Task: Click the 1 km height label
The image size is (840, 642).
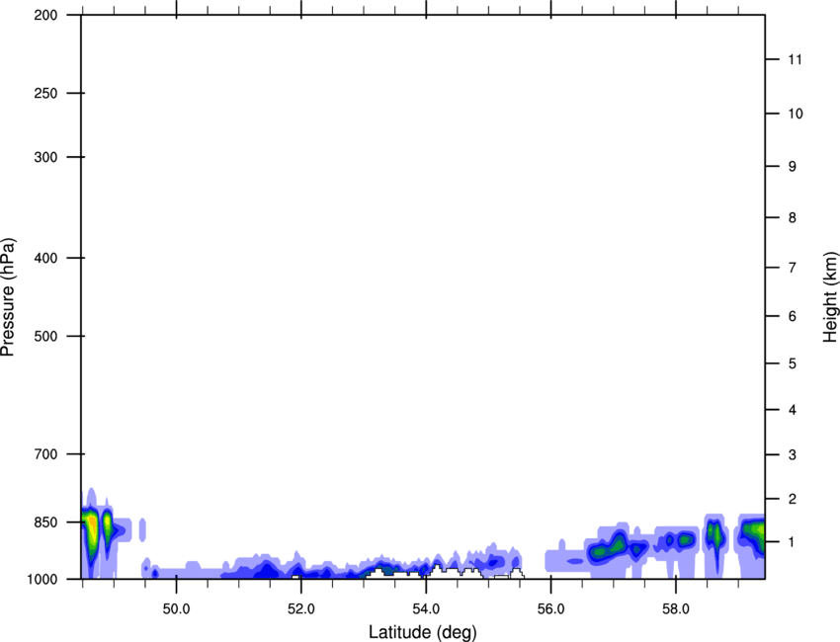Action: click(793, 542)
